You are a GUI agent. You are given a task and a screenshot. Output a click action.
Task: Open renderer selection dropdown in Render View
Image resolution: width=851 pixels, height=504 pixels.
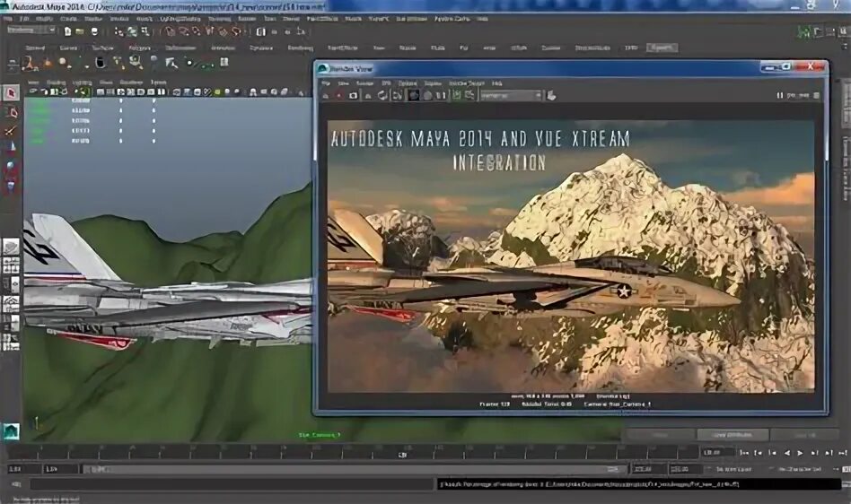[x=511, y=95]
